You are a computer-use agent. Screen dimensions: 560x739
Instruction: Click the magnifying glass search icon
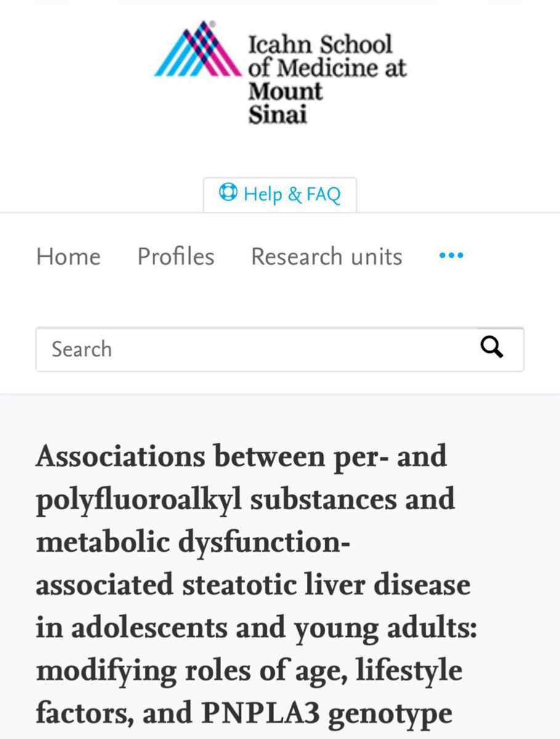click(x=492, y=348)
